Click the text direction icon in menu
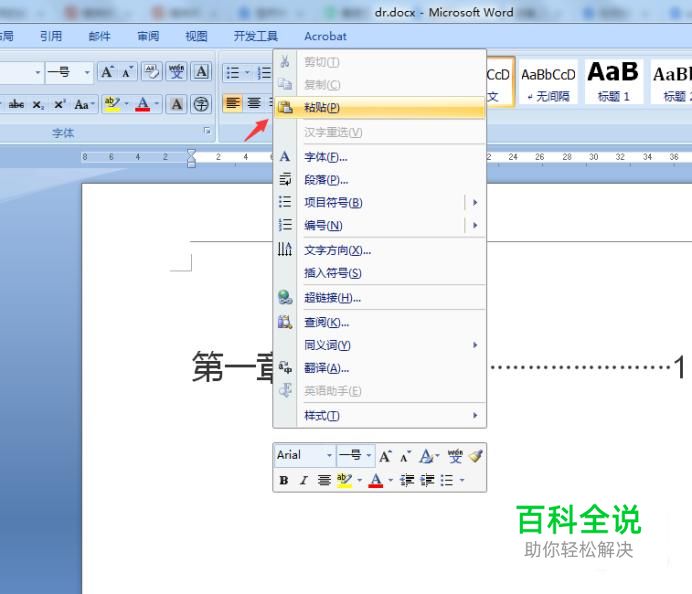The width and height of the screenshot is (692, 594). click(285, 250)
